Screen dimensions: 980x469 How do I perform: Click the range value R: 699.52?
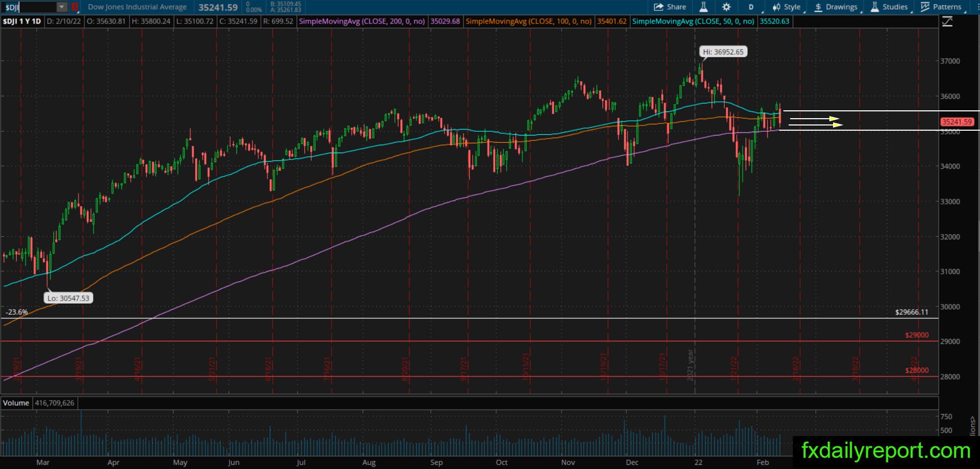point(278,21)
